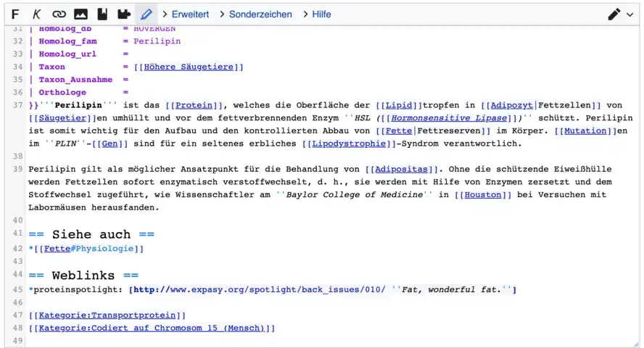Click the 'Siehe auch' heading text
The width and height of the screenshot is (644, 348).
click(91, 234)
